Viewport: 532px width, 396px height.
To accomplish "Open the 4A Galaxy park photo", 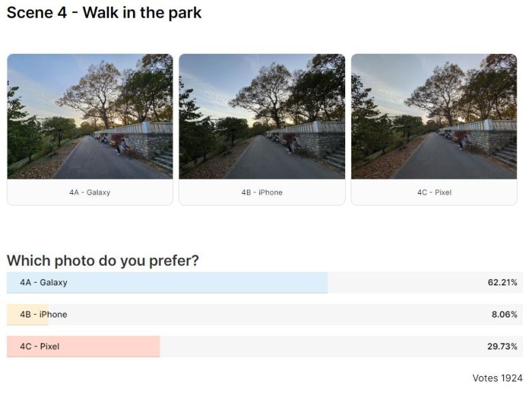I will point(90,116).
